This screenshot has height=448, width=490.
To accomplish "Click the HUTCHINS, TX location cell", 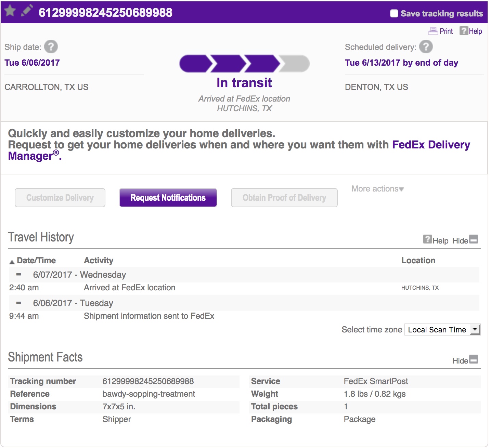I will (x=420, y=288).
